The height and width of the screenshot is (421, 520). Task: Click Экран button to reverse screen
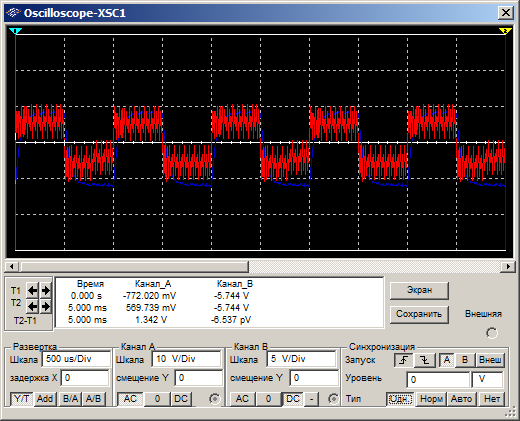[419, 290]
